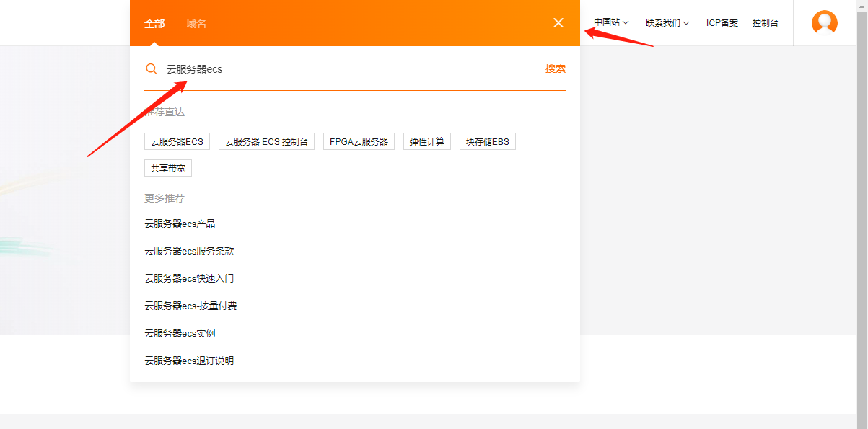Open suggestion 云服务器ecs服务条款
Viewport: 868px width, 429px height.
(x=189, y=251)
